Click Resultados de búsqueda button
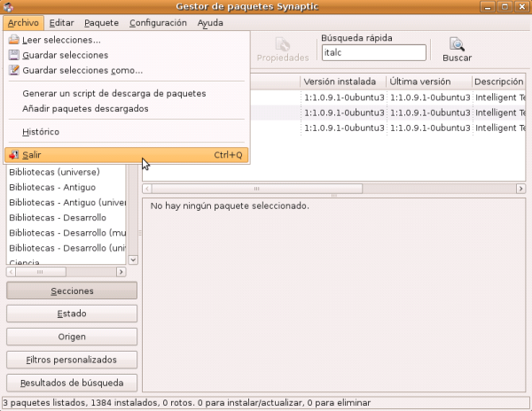532x411 pixels. [x=72, y=383]
